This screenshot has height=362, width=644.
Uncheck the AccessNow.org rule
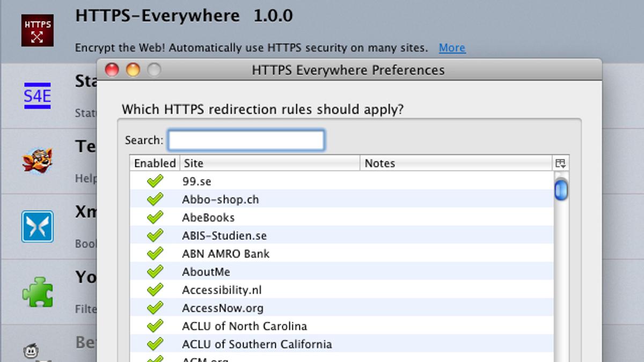tap(155, 308)
